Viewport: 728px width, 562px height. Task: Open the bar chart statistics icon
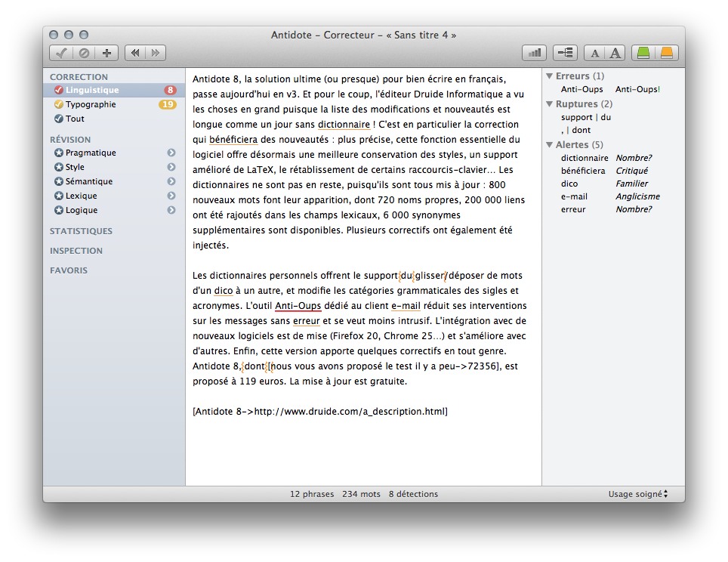click(535, 53)
